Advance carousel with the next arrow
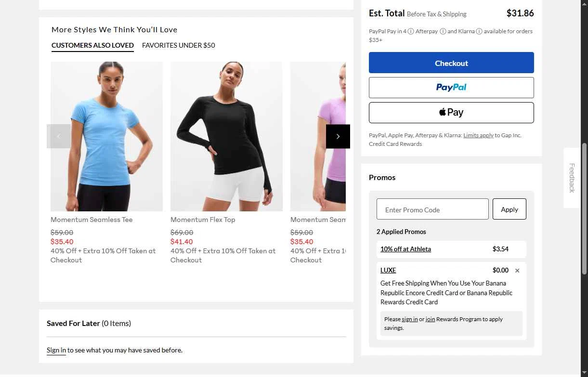This screenshot has height=377, width=588. (x=338, y=136)
